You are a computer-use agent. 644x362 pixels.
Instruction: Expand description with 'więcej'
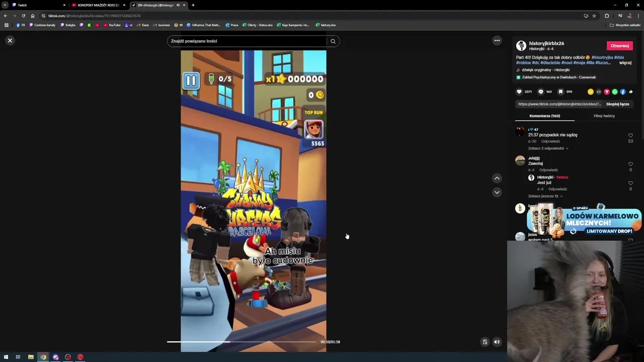pyautogui.click(x=625, y=63)
